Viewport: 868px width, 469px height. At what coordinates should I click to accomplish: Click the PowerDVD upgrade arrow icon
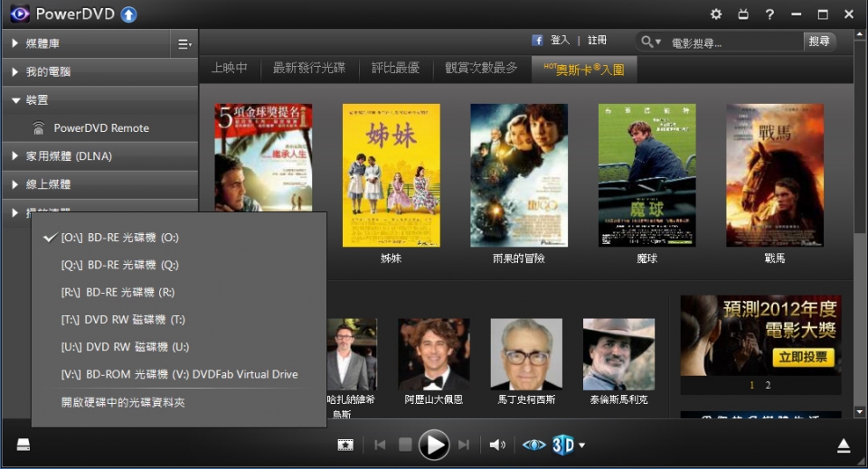(x=128, y=14)
